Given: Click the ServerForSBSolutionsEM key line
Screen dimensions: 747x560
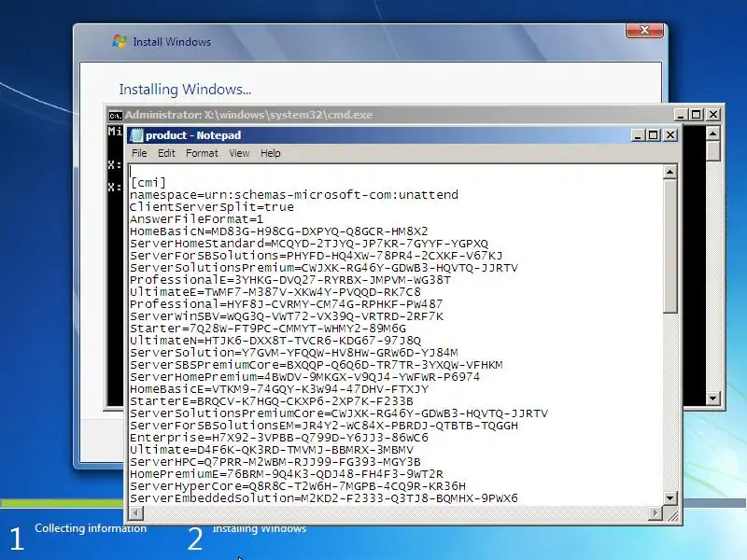Looking at the screenshot, I should pos(324,426).
